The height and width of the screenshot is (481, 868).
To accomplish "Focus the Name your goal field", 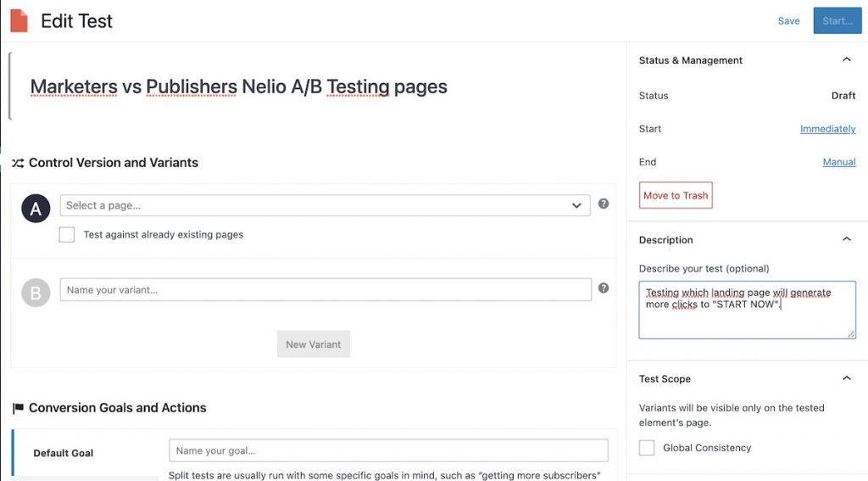I will pos(388,450).
